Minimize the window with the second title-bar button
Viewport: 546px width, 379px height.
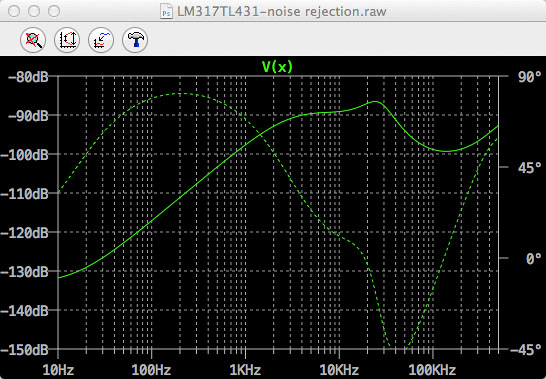coord(34,11)
